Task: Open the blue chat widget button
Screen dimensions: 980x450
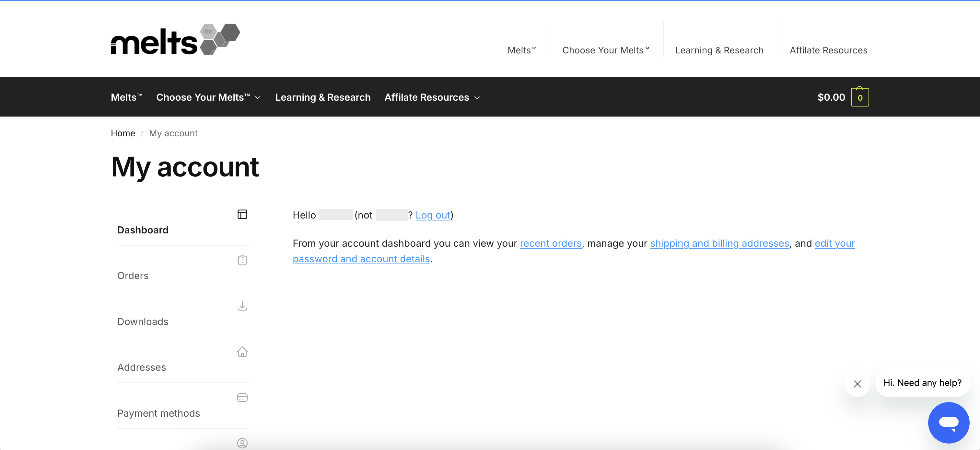Action: [949, 422]
